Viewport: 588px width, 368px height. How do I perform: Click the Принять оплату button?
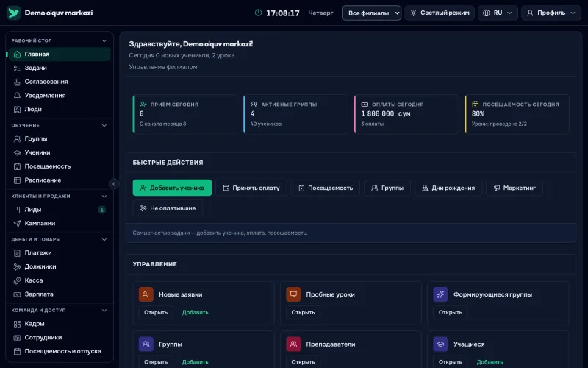[251, 188]
